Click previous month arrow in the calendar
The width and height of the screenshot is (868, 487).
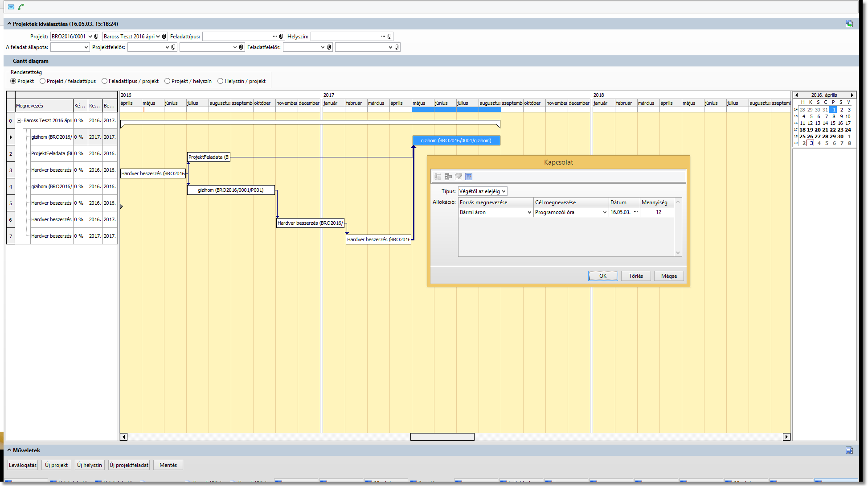pyautogui.click(x=797, y=95)
